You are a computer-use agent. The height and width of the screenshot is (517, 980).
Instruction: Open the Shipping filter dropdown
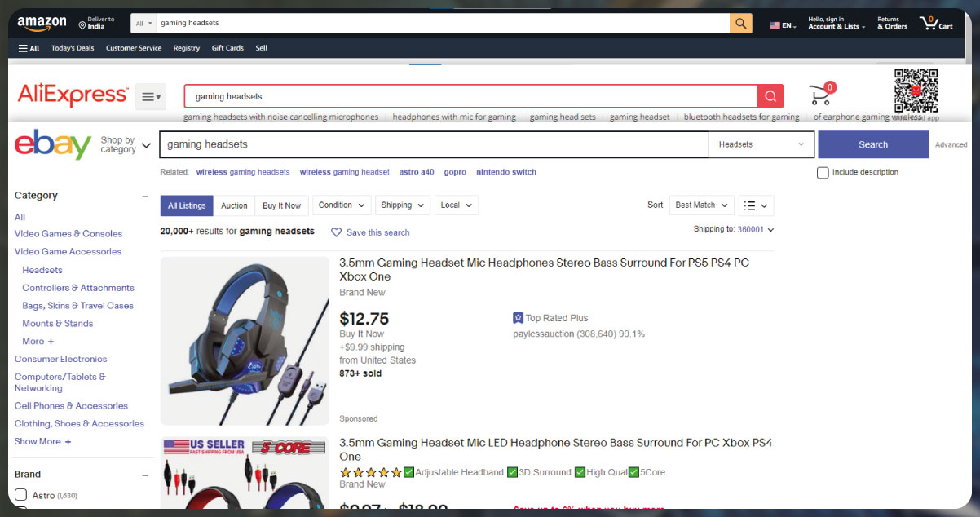pos(403,205)
